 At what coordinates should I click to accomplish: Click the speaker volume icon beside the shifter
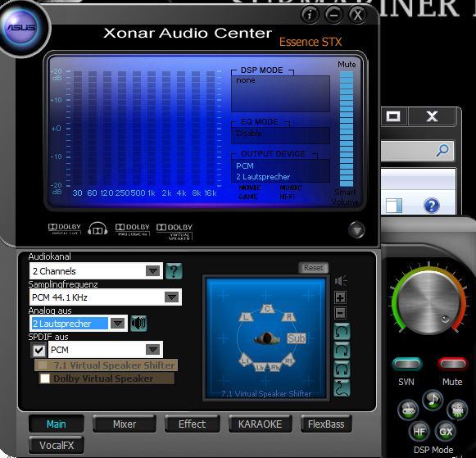pyautogui.click(x=341, y=281)
